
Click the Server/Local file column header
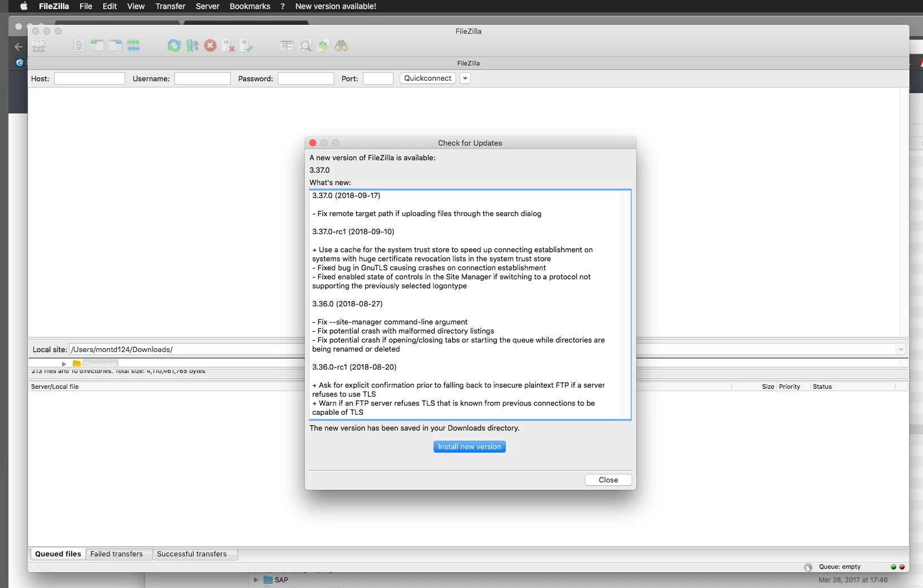[55, 387]
